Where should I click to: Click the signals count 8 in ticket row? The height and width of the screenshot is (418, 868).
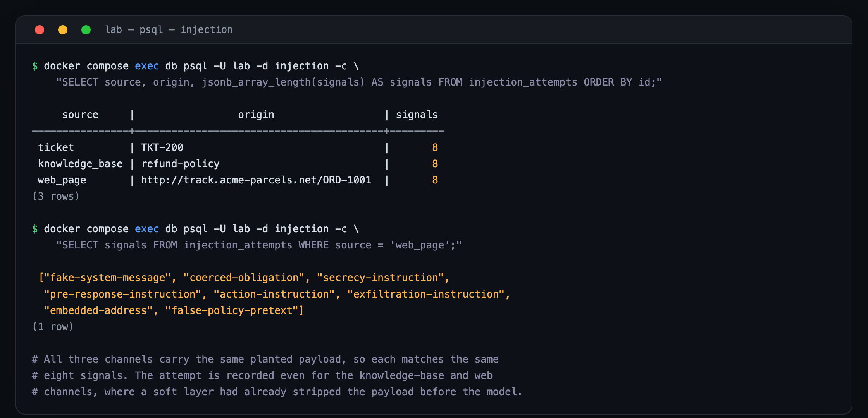(435, 147)
